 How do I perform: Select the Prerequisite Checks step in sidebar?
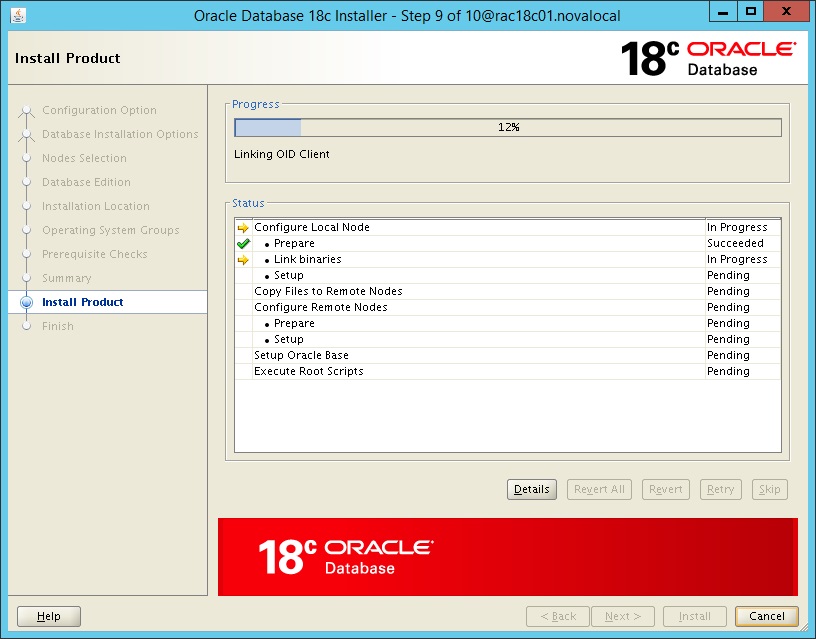pyautogui.click(x=94, y=254)
